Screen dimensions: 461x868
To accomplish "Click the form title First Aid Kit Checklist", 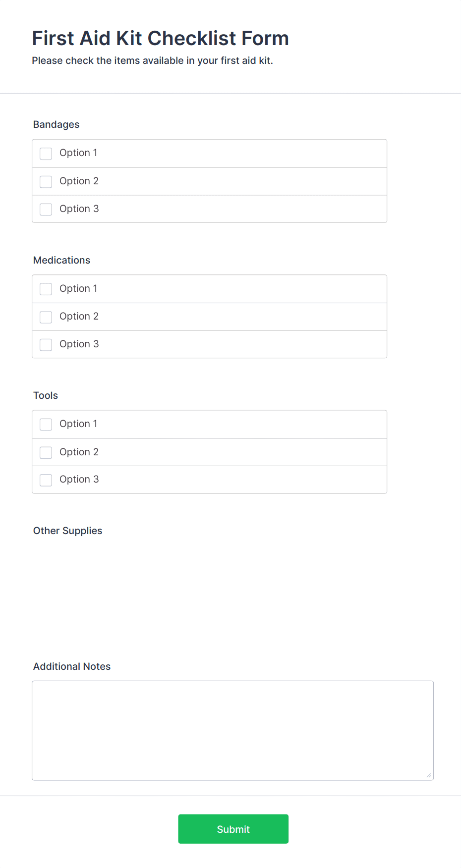I will 161,38.
